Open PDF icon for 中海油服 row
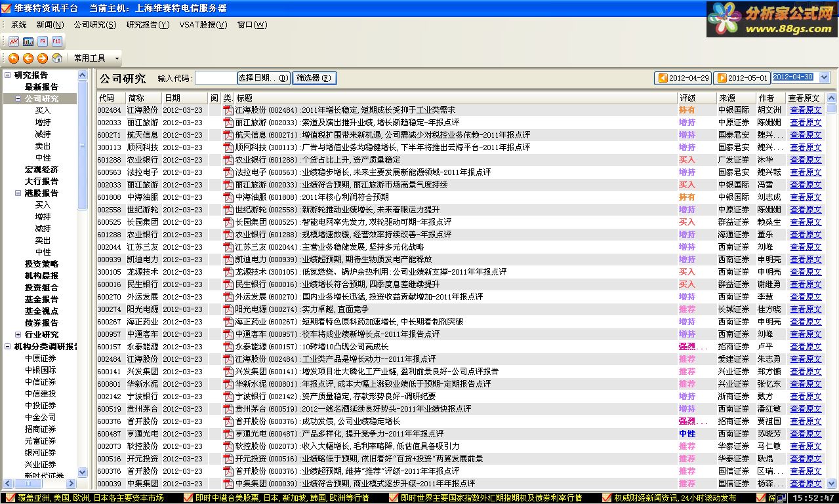The width and height of the screenshot is (839, 504). coord(228,197)
